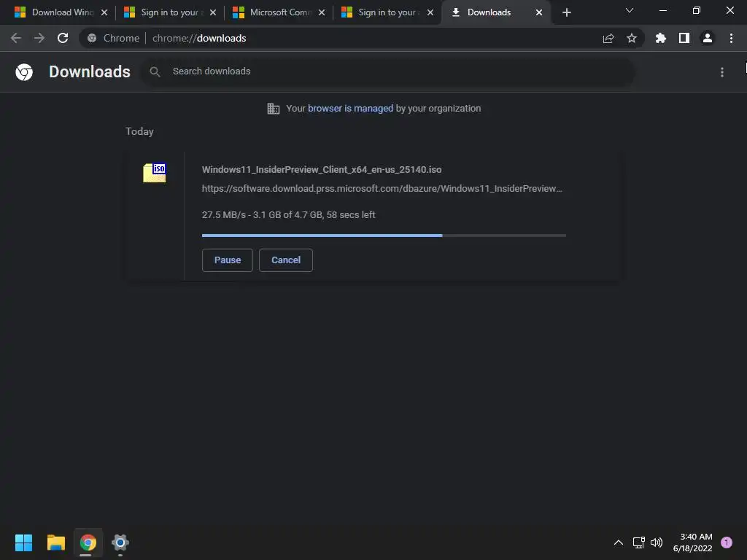Click the site info Chrome chip
This screenshot has width=747, height=560.
click(x=115, y=38)
